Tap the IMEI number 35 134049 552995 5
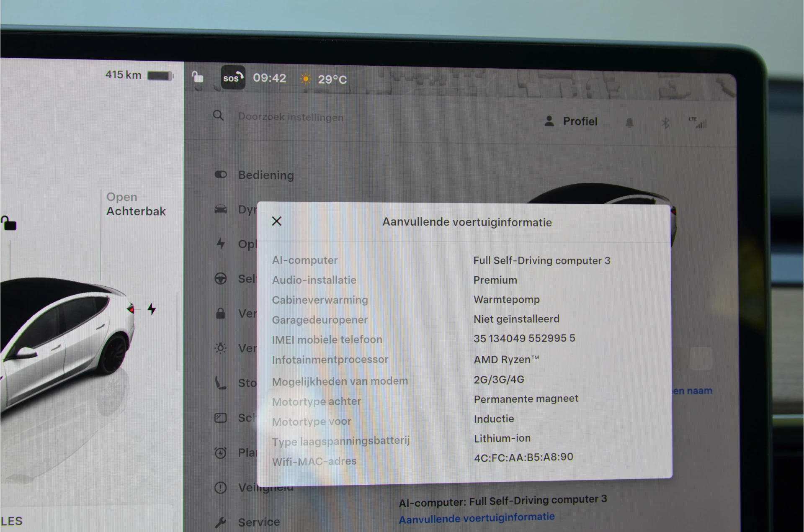Screen dimensions: 804x532 pyautogui.click(x=524, y=338)
